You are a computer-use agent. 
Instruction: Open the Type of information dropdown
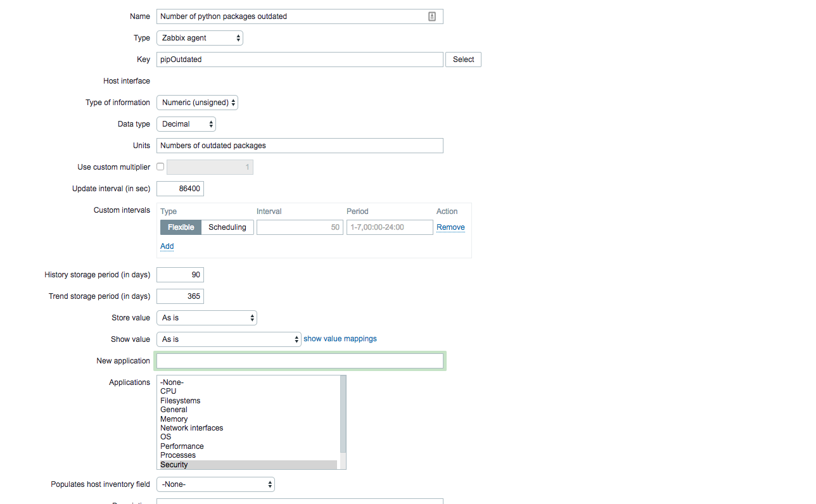[x=197, y=103]
